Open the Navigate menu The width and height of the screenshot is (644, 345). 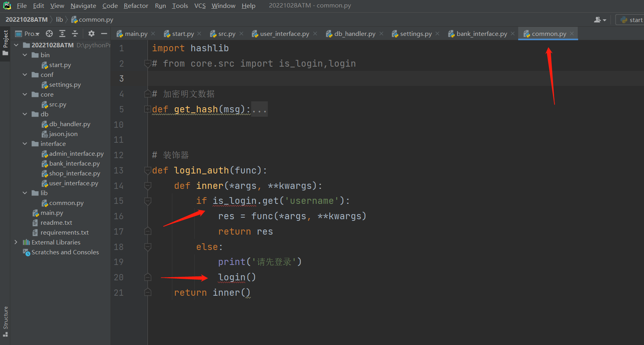click(83, 6)
